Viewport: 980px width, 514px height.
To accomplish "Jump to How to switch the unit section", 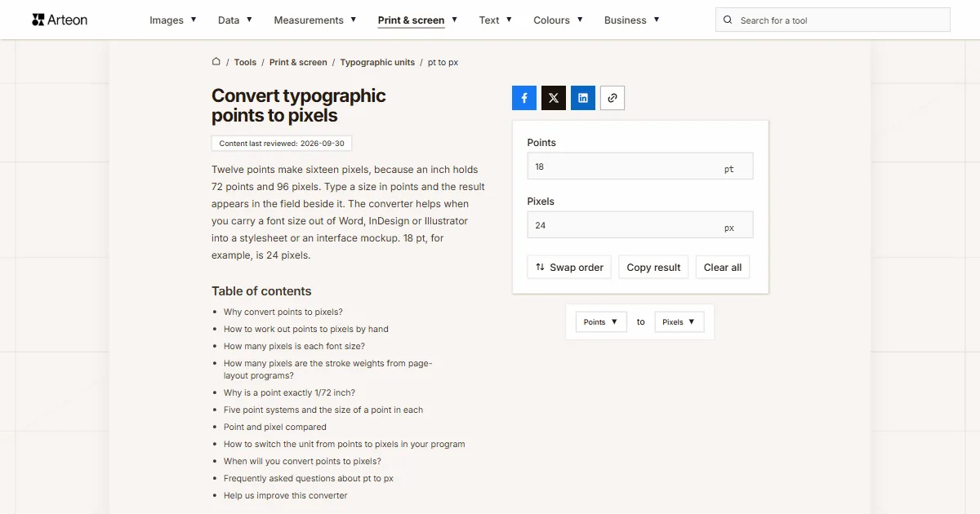I will pyautogui.click(x=345, y=444).
